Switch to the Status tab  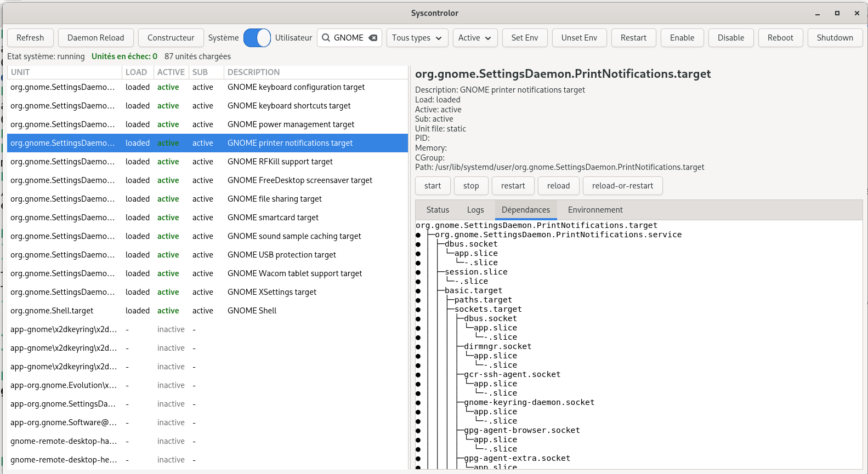coord(438,210)
